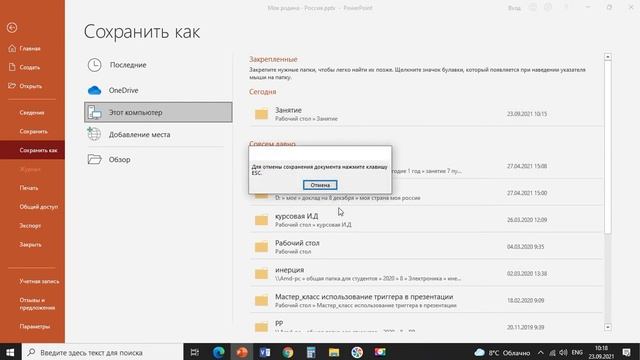Open Word from the taskbar

[264, 352]
